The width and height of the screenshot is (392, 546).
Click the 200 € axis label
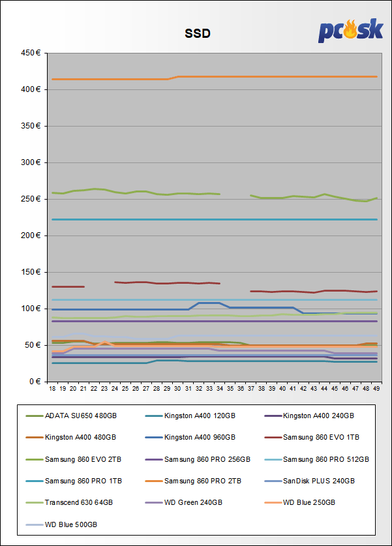tap(31, 235)
